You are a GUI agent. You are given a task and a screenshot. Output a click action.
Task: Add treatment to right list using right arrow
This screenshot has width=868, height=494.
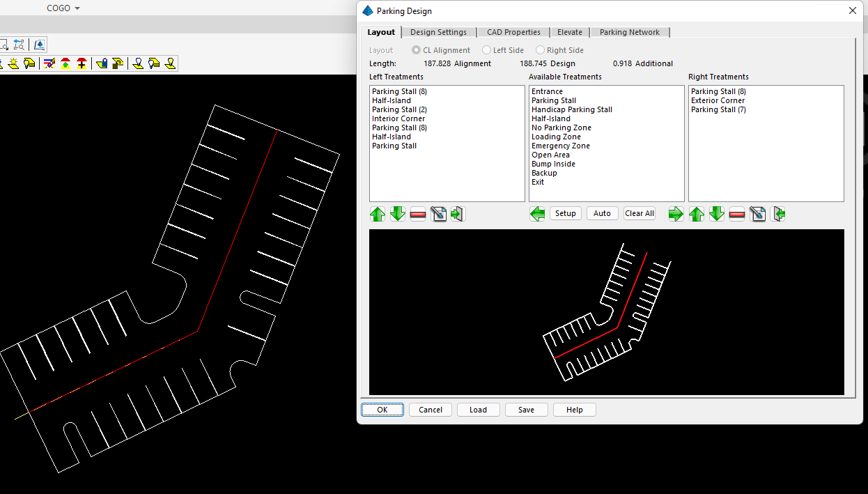(x=676, y=214)
